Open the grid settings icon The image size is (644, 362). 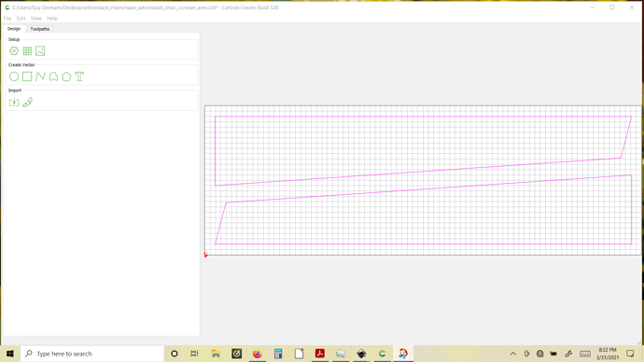click(27, 51)
